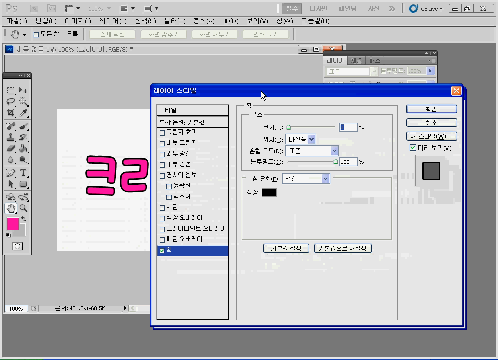Screen dimensions: 498x360
Task: Select the Brush tool
Action: (x=23, y=126)
